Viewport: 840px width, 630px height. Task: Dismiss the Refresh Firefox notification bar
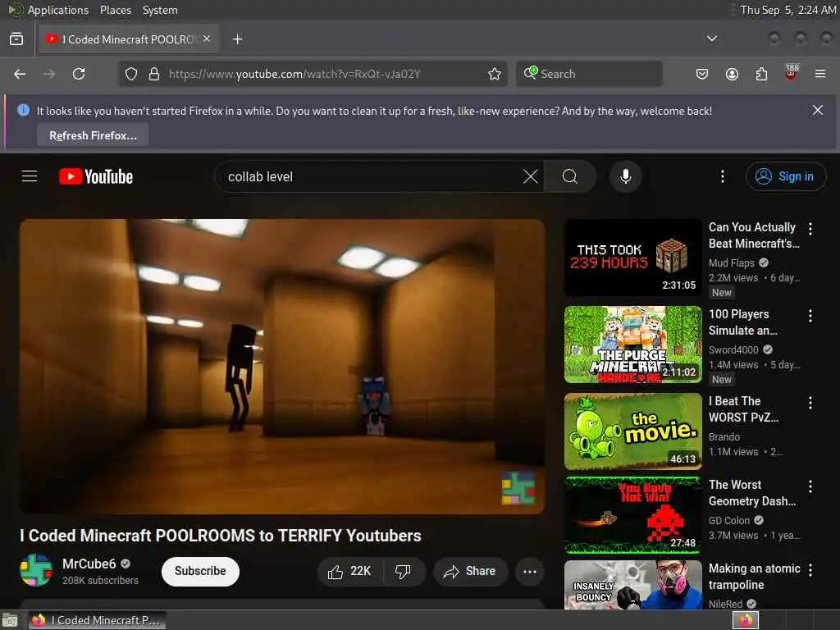tap(818, 111)
